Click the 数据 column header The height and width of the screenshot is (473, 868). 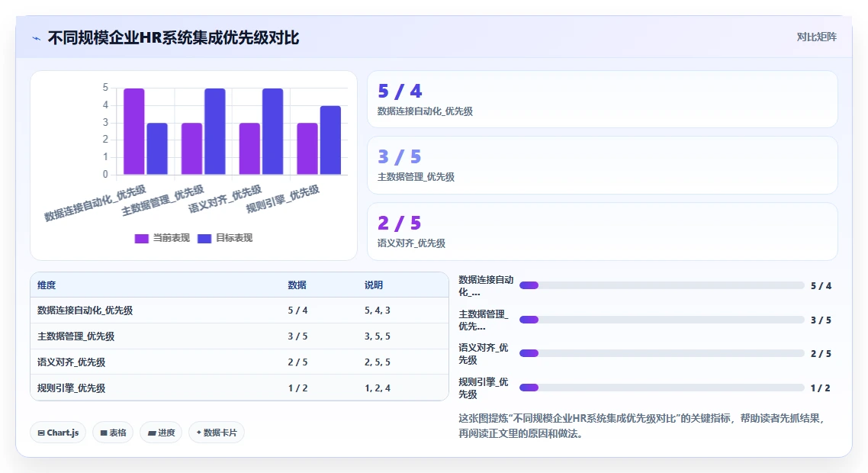click(297, 285)
